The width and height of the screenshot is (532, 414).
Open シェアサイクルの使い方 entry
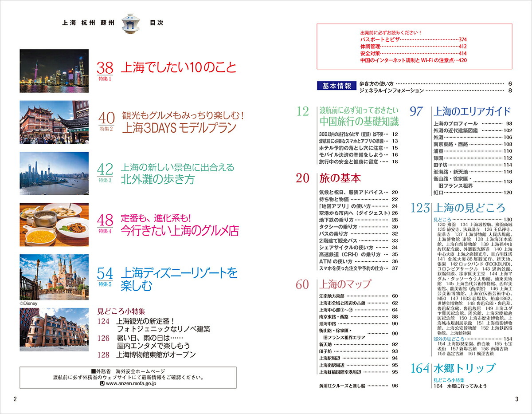(358, 248)
